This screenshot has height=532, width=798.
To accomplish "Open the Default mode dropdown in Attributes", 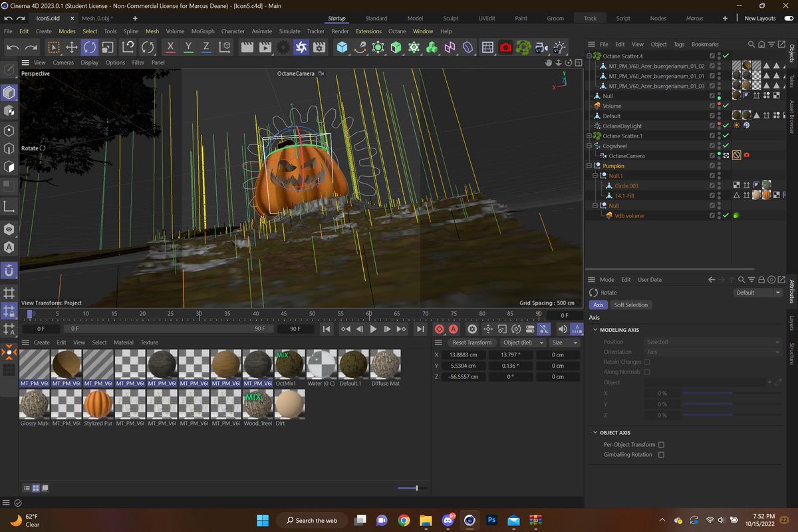I will click(759, 293).
